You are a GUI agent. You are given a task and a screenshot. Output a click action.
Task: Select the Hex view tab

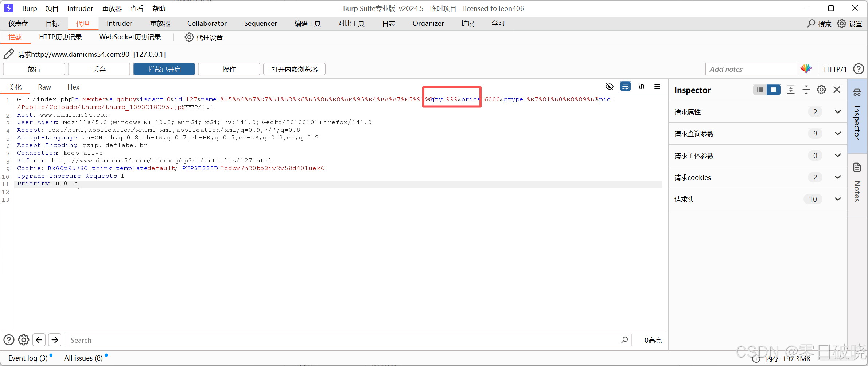73,87
